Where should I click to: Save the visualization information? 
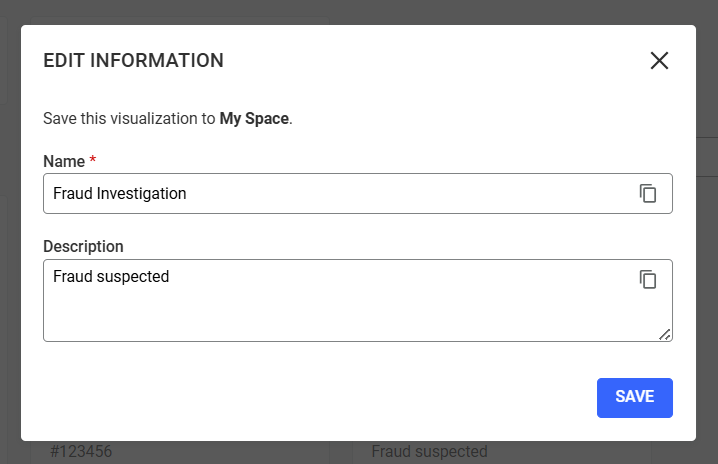[x=634, y=397]
